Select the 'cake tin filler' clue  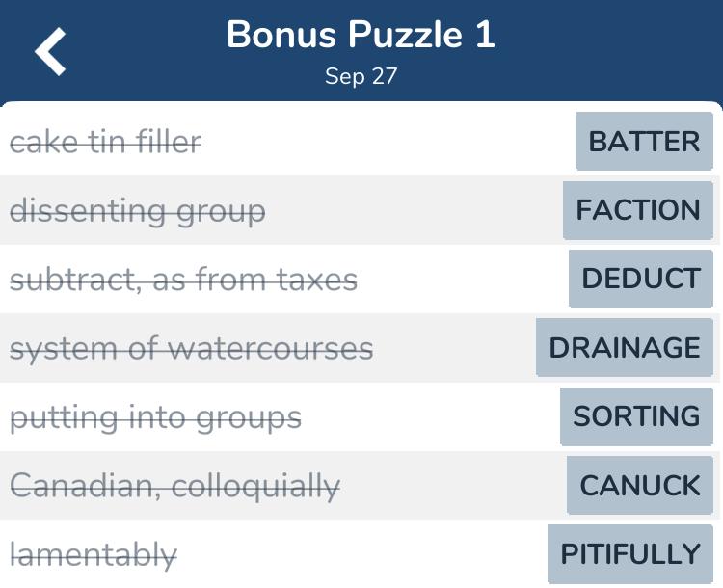[106, 143]
